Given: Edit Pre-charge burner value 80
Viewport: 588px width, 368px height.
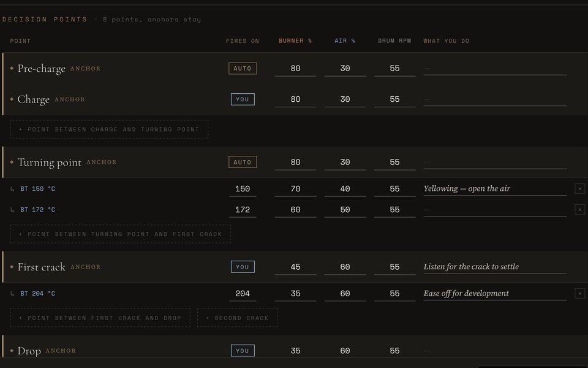Looking at the screenshot, I should (295, 69).
